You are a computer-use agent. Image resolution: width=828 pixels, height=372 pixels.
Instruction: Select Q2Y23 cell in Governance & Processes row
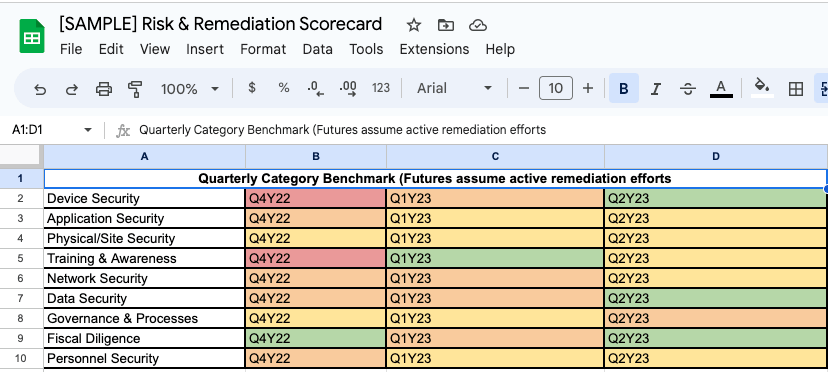click(716, 319)
